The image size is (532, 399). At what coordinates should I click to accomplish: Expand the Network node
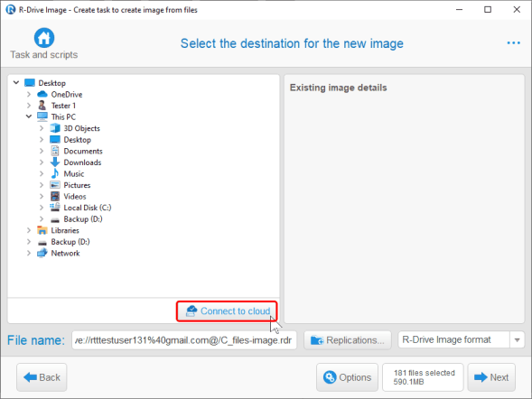(29, 253)
